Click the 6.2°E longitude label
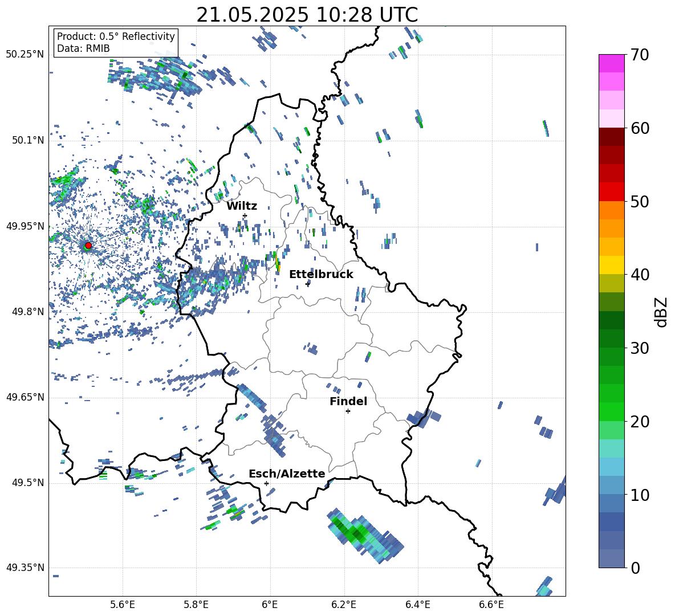Viewport: 675px width, 616px height. click(x=344, y=605)
